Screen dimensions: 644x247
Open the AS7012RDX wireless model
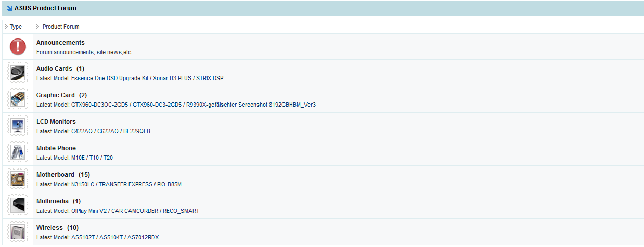click(x=143, y=237)
